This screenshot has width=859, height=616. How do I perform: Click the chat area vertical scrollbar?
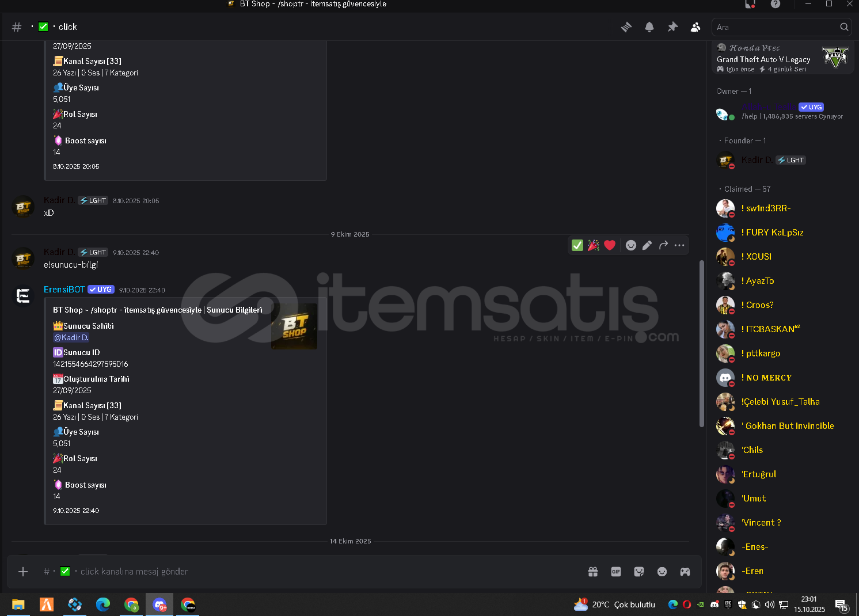pos(701,344)
